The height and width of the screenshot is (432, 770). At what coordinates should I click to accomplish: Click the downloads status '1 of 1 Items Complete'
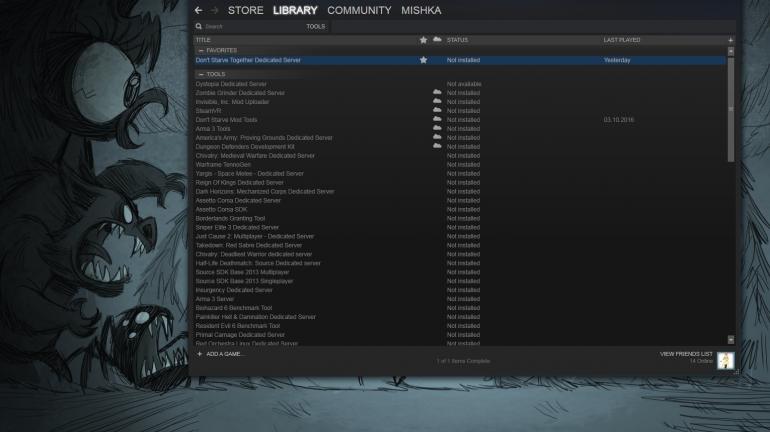[463, 361]
